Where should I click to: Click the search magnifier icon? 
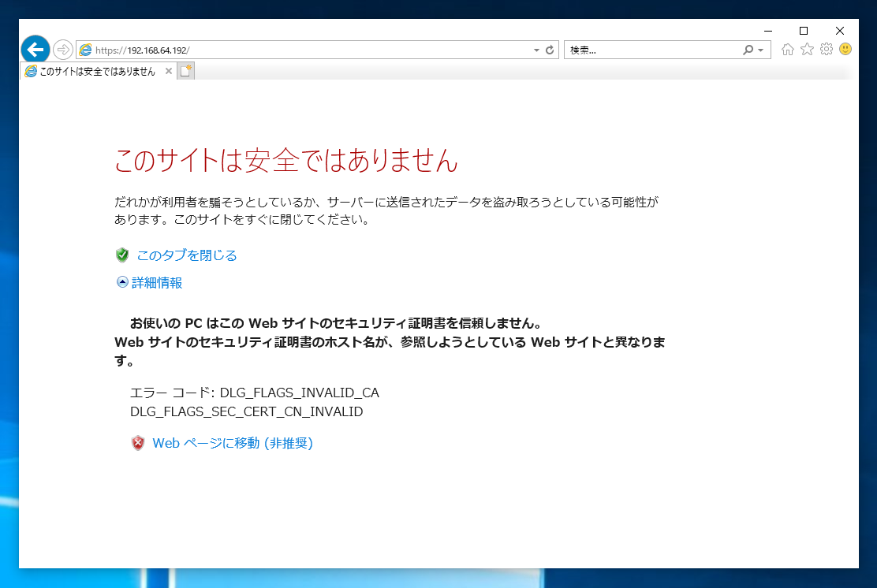tap(747, 50)
